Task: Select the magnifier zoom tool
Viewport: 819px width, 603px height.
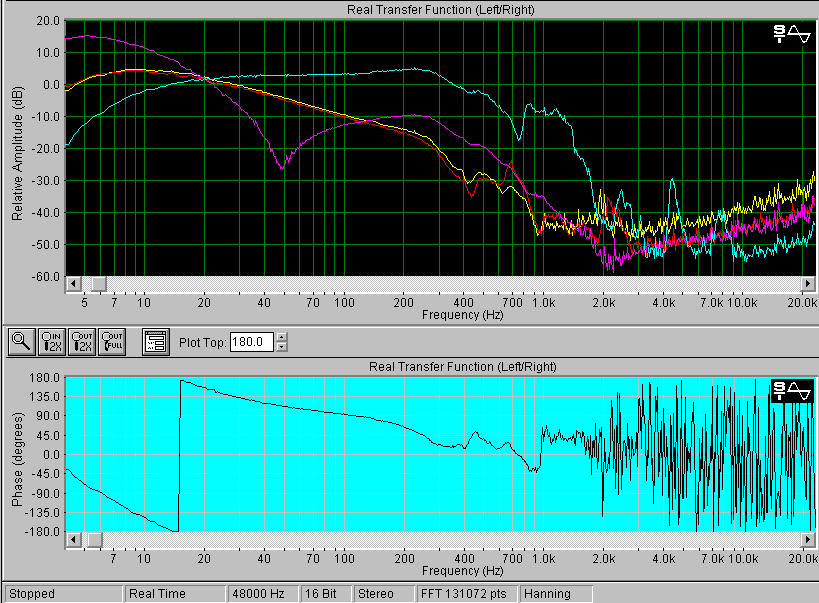Action: click(x=21, y=343)
